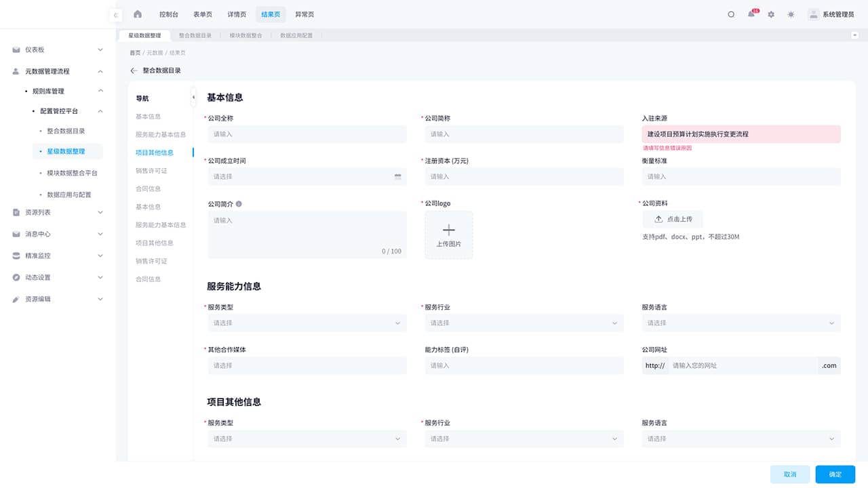Open the 服务类型 dropdown under 服务能力信息

click(x=307, y=323)
